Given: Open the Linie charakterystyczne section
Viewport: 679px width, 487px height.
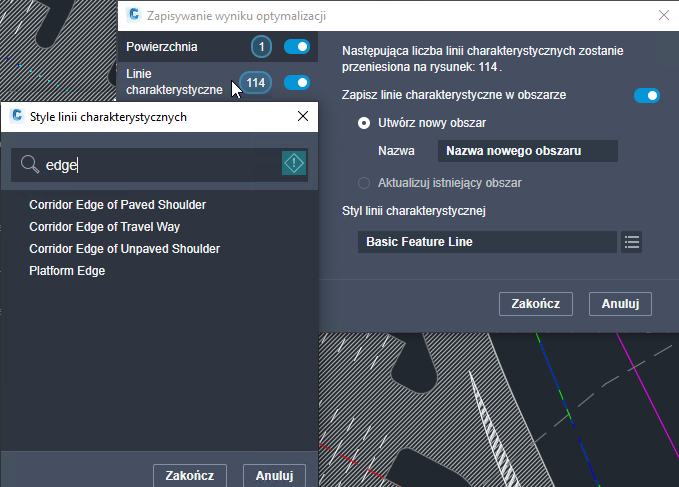Looking at the screenshot, I should coord(218,82).
